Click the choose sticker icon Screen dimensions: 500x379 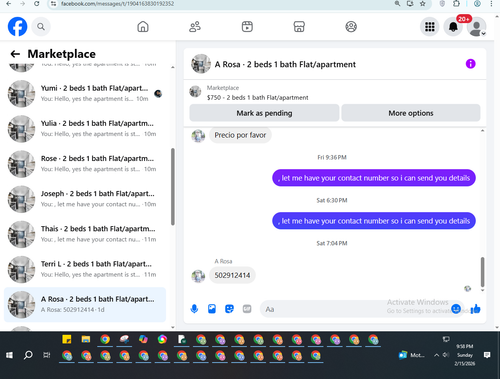(229, 309)
